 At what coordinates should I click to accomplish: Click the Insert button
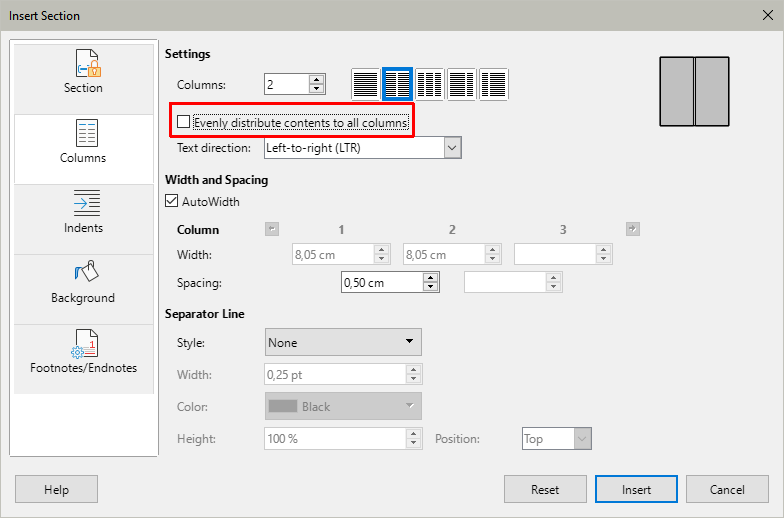tap(636, 490)
